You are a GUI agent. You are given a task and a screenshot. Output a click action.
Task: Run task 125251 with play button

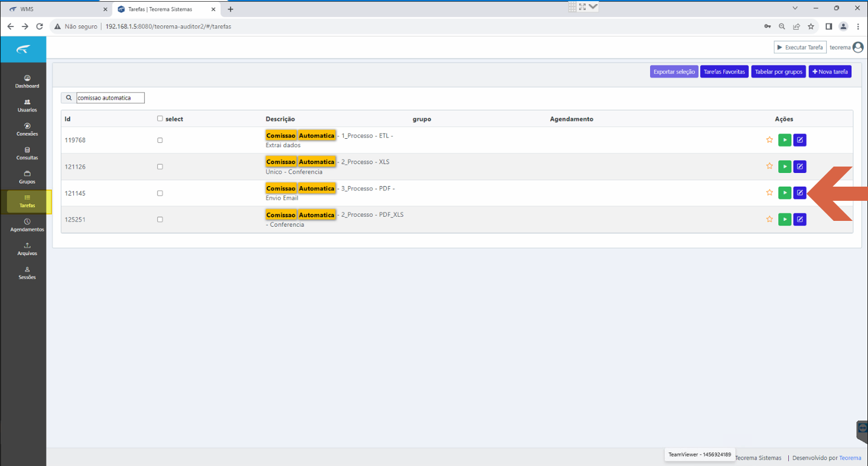pyautogui.click(x=784, y=219)
